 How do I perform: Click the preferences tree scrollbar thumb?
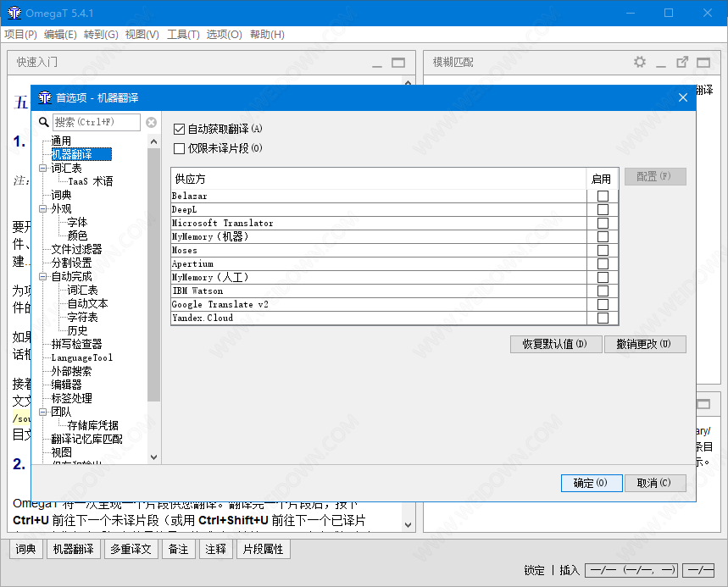pyautogui.click(x=153, y=274)
